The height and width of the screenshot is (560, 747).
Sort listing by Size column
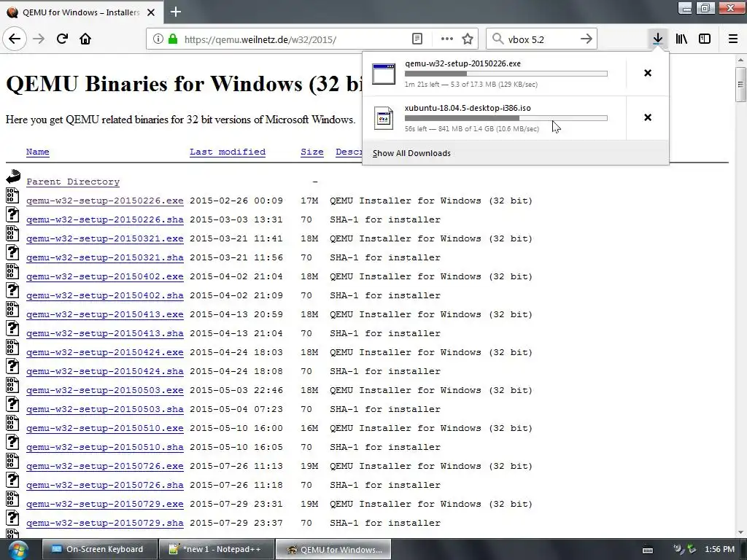(312, 152)
